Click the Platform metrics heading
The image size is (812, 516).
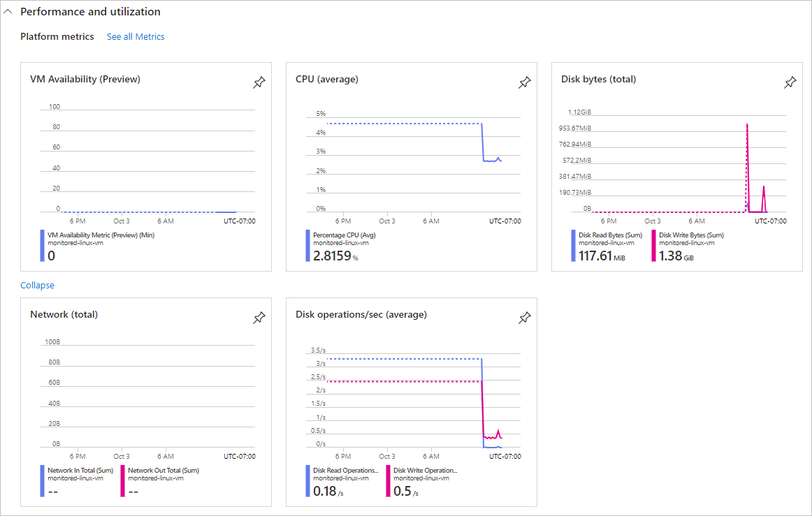(57, 36)
